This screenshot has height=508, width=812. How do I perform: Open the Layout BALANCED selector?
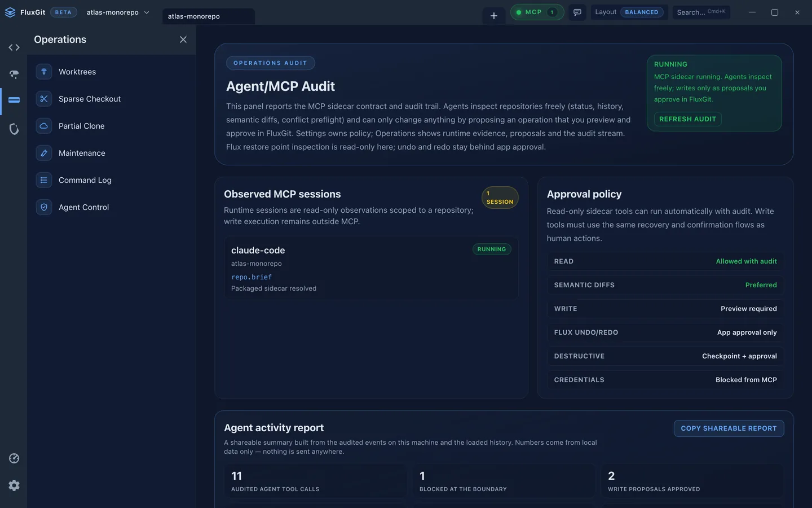(629, 12)
